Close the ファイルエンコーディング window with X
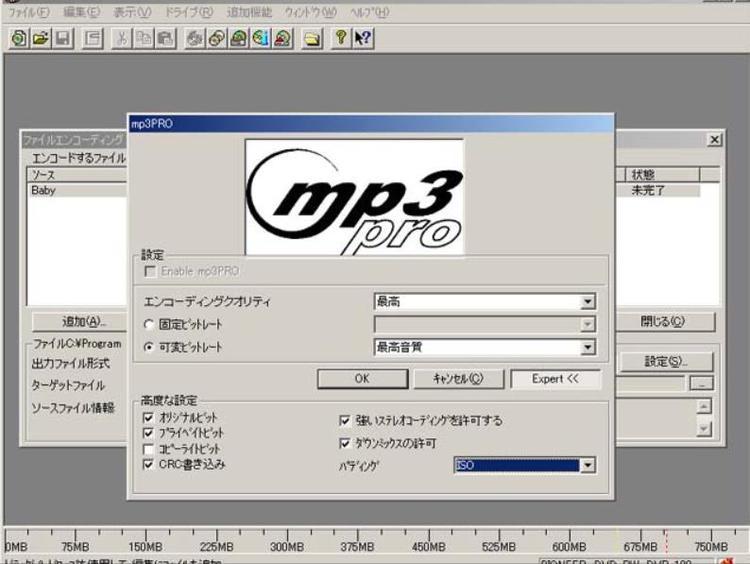750x564 pixels. [x=715, y=140]
